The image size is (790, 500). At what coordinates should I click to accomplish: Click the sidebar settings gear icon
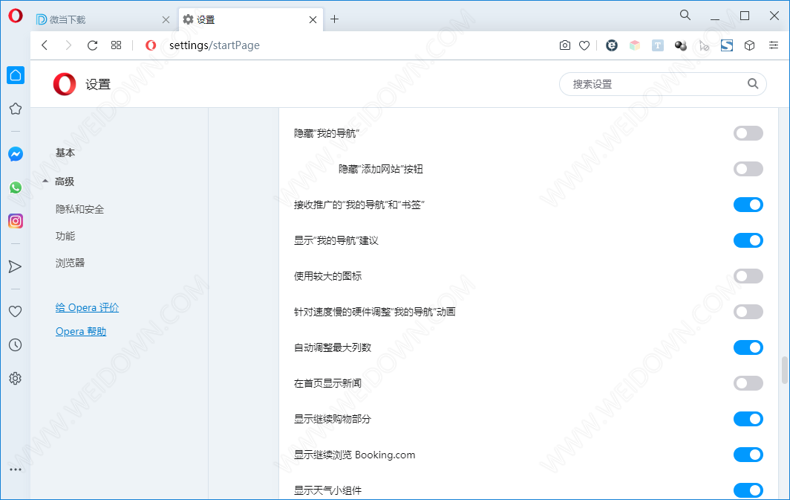click(15, 378)
